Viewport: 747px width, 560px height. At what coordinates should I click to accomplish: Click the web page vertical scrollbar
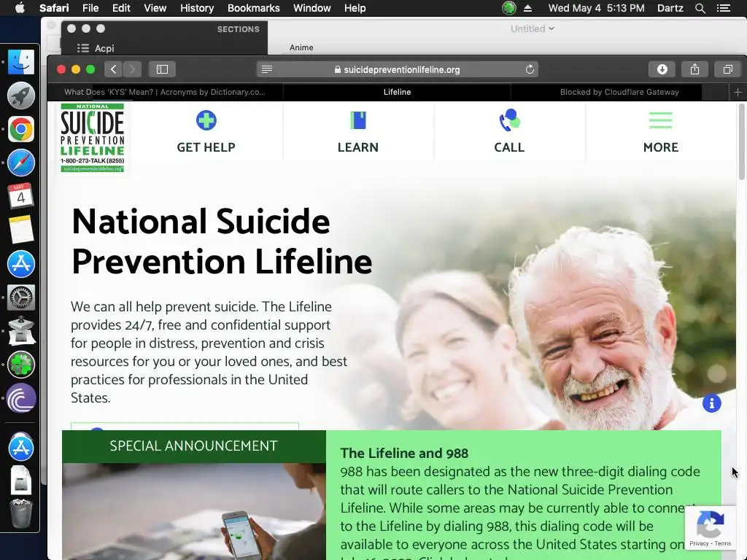(741, 143)
